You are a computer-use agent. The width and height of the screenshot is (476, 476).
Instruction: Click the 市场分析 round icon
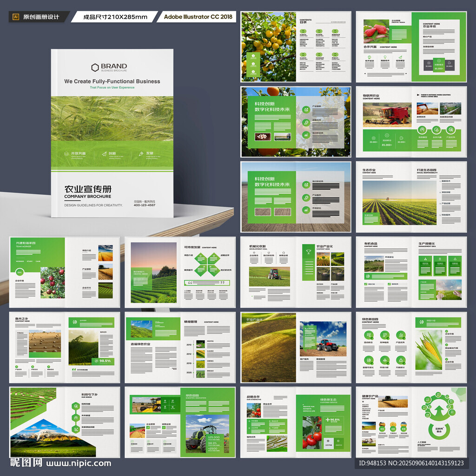pos(384,360)
